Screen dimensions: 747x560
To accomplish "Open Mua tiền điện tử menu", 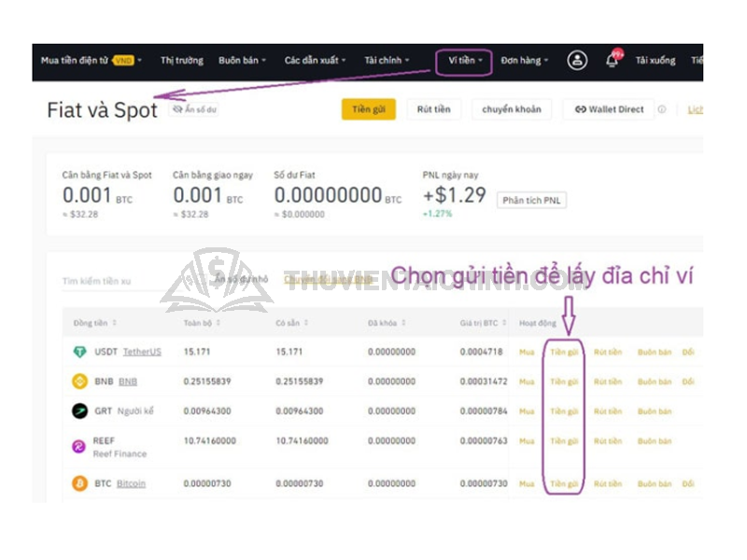I will click(x=75, y=61).
